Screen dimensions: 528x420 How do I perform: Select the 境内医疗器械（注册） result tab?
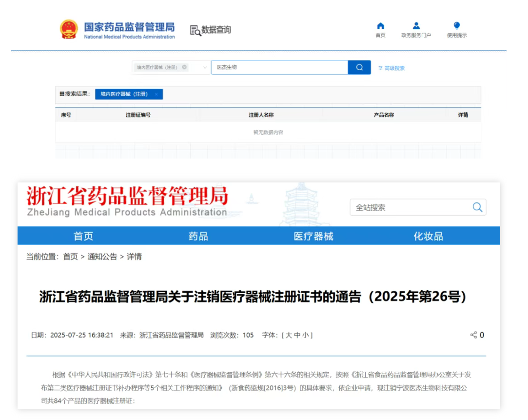[124, 94]
